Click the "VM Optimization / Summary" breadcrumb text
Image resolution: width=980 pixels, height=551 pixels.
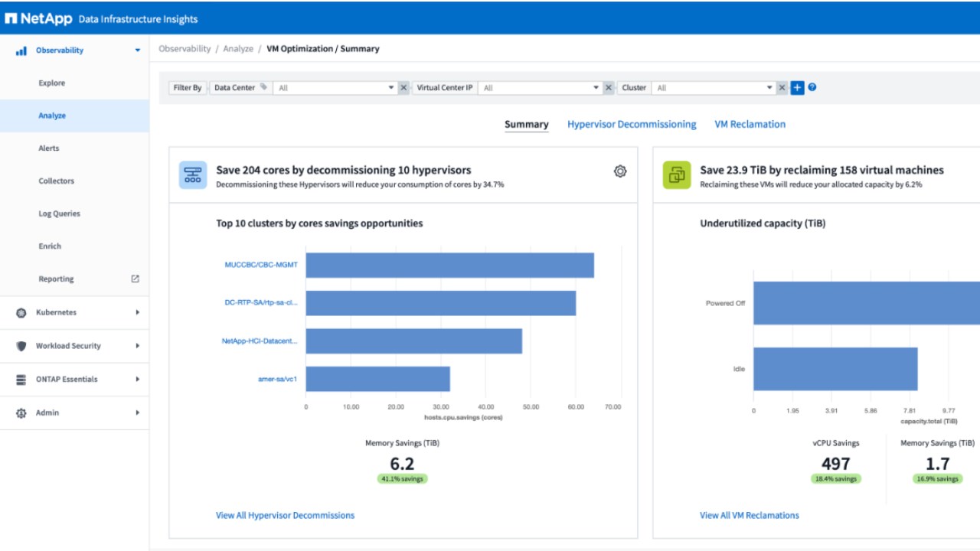click(323, 49)
